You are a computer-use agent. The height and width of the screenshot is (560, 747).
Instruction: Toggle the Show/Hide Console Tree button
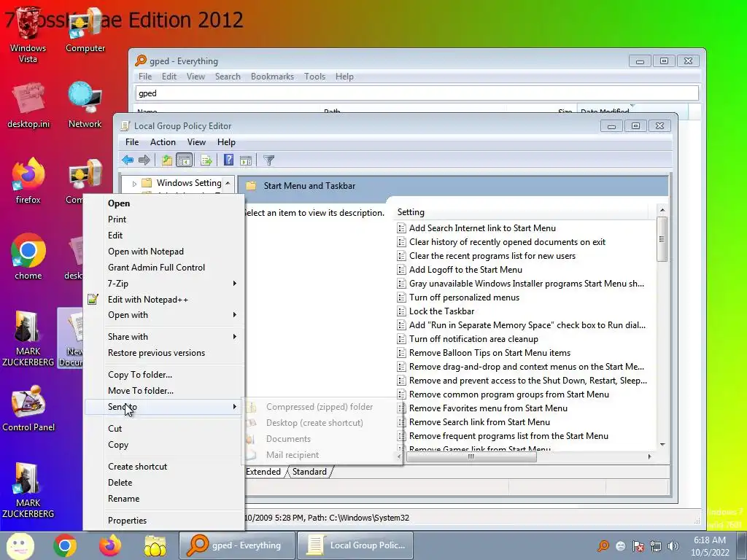click(x=184, y=160)
